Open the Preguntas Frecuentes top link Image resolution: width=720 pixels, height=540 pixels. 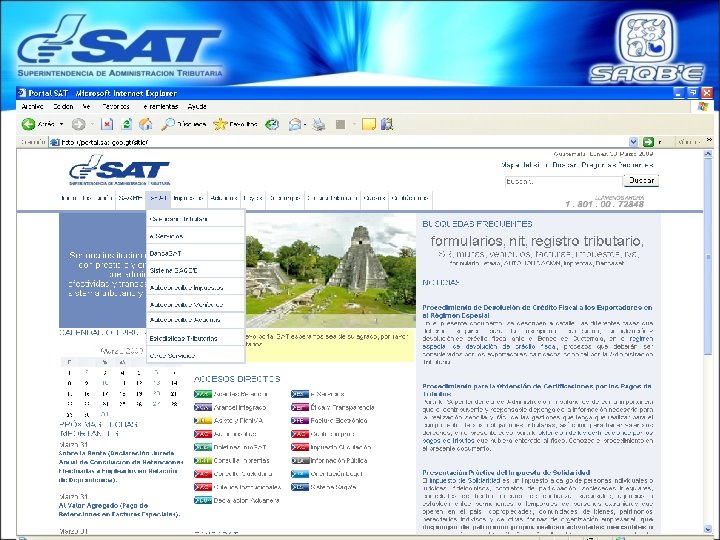(617, 165)
